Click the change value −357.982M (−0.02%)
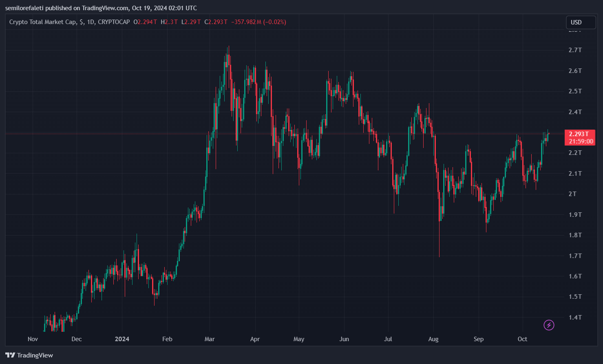The height and width of the screenshot is (364, 603). [x=258, y=22]
